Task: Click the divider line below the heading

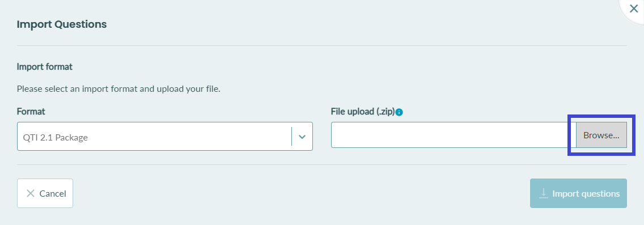Action: click(322, 45)
